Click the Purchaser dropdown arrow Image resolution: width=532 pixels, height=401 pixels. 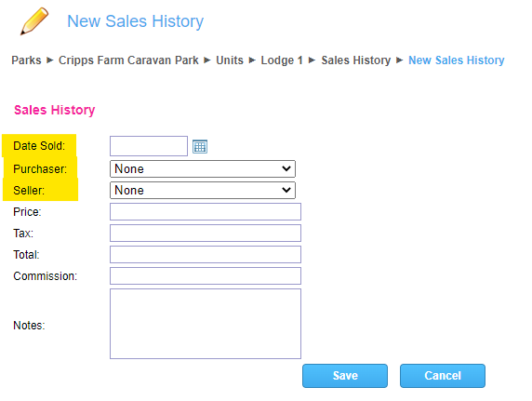(x=286, y=168)
